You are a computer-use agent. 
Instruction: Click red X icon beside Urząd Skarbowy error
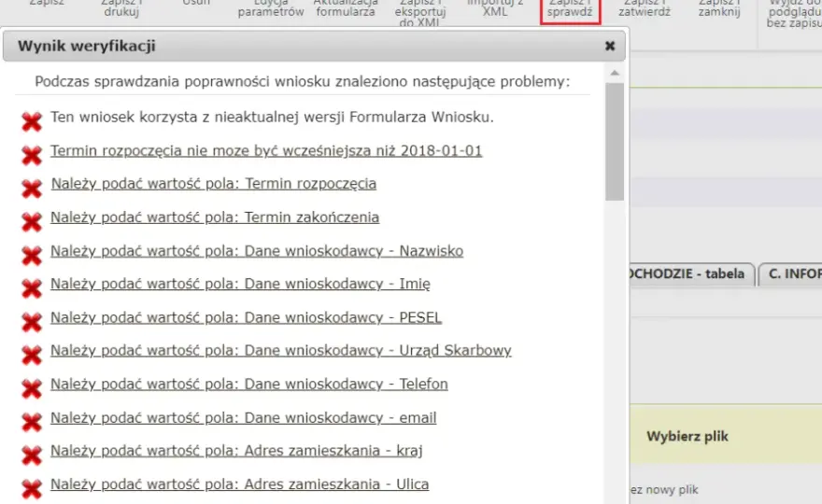[x=32, y=356]
